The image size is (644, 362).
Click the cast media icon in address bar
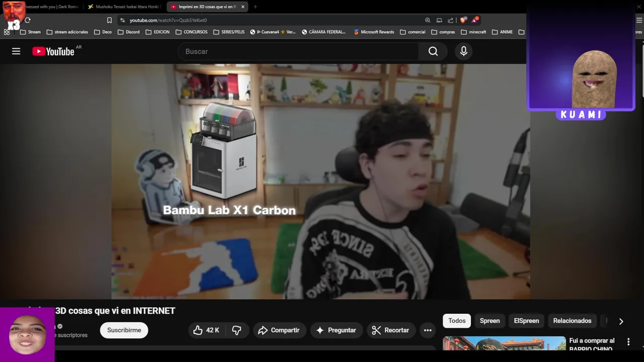click(439, 20)
